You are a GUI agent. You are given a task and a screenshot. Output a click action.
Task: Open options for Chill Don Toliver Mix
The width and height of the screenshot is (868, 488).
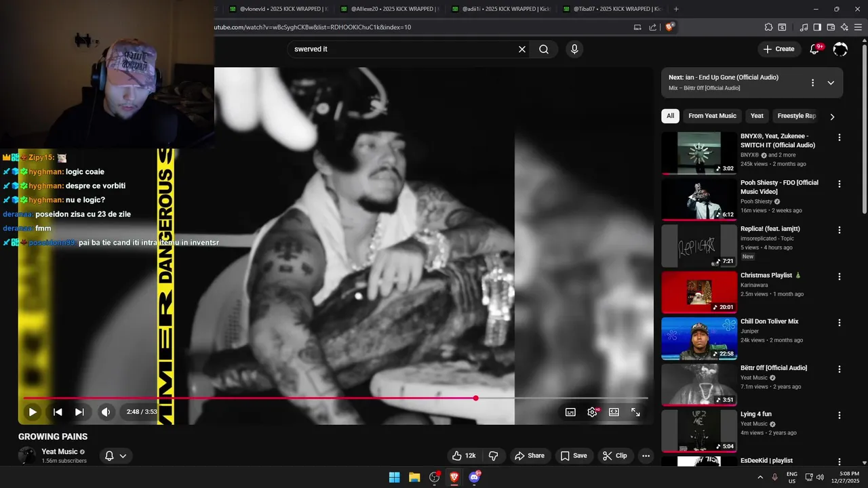tap(840, 323)
